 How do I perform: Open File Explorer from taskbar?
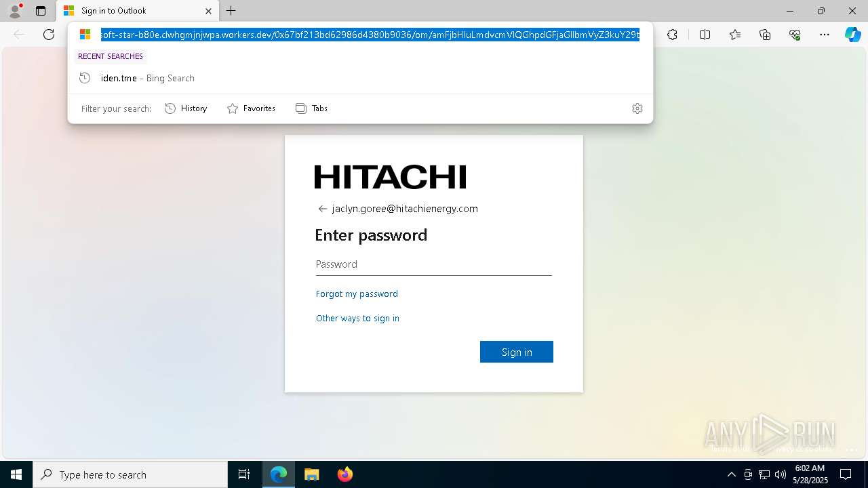click(x=311, y=474)
